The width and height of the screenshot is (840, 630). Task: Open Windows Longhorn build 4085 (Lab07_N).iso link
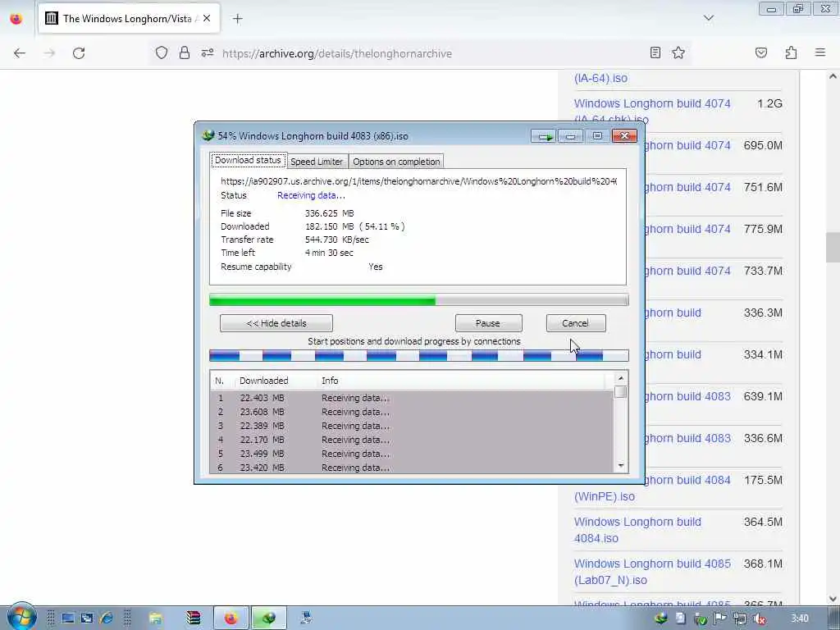point(652,572)
